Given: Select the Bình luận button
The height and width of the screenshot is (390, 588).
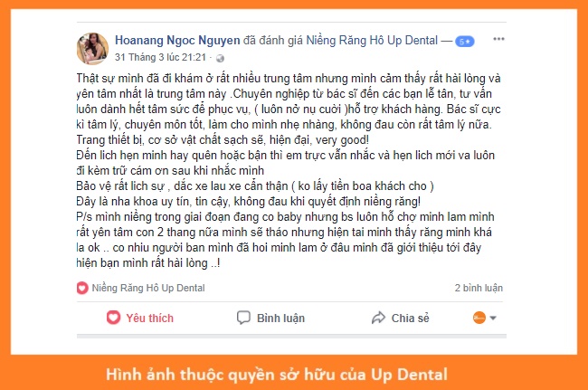Looking at the screenshot, I should pyautogui.click(x=270, y=318).
